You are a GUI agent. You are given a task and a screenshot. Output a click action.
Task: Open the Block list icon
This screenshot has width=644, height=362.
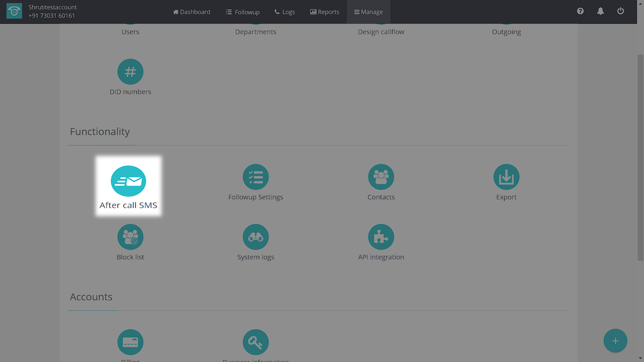[x=130, y=237]
